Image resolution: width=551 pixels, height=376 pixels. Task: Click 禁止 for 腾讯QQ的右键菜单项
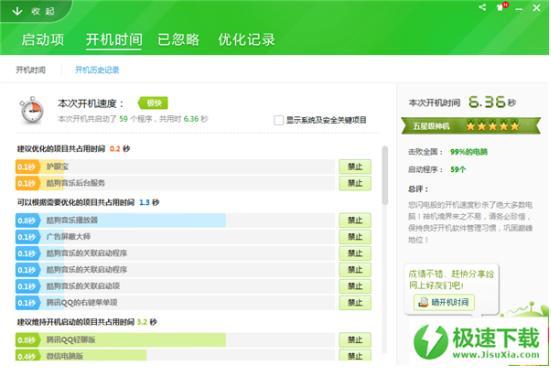point(355,303)
